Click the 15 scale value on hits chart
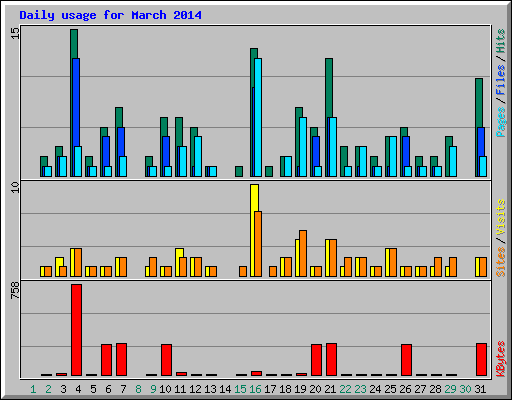Screen dimensions: 512x400 [x=15, y=33]
